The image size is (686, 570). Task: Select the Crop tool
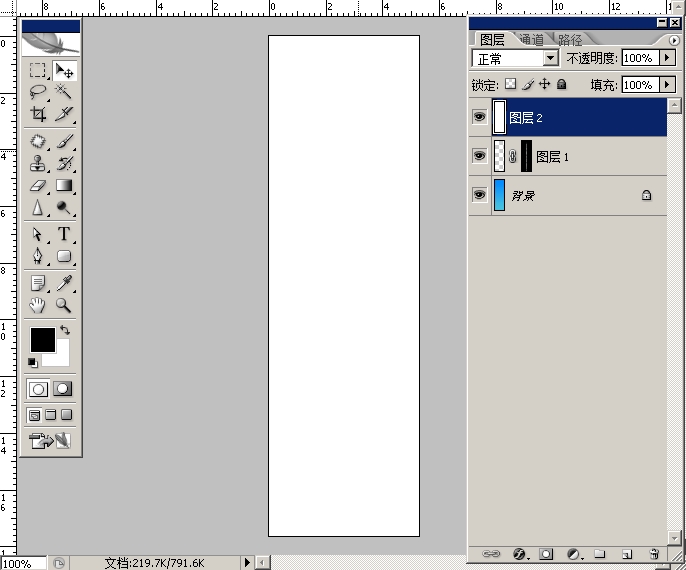click(x=38, y=114)
